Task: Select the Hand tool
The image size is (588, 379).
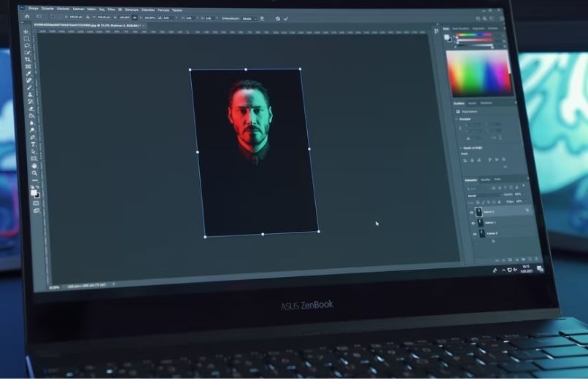Action: tap(34, 166)
